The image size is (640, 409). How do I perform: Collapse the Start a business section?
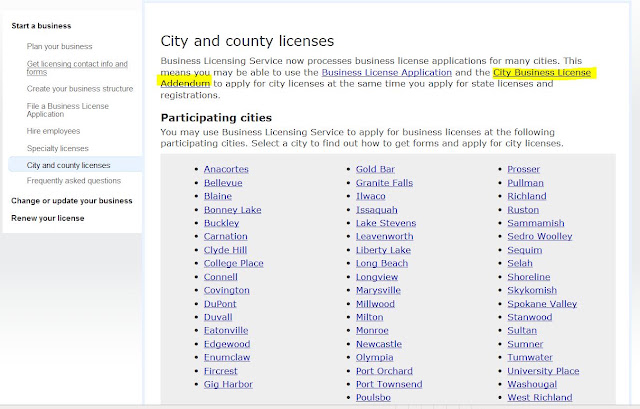[41, 26]
